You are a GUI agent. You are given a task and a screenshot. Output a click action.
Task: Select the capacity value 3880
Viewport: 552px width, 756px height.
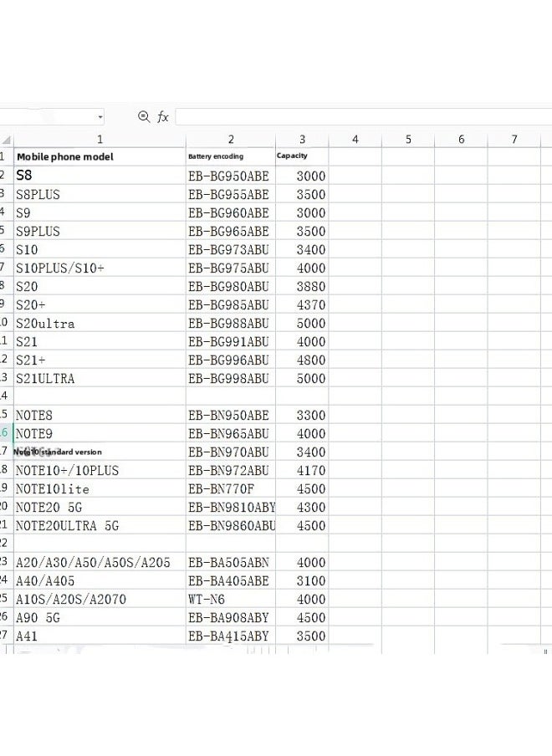click(302, 286)
